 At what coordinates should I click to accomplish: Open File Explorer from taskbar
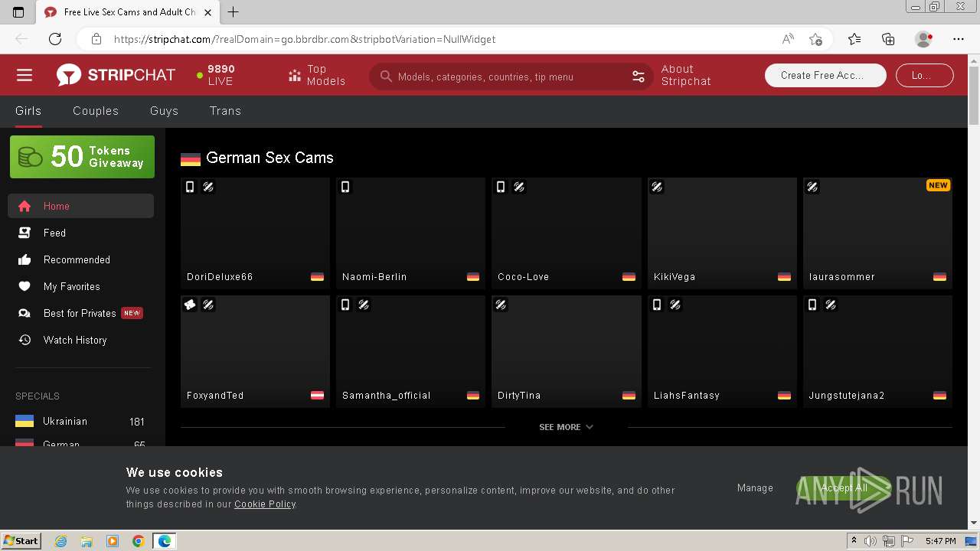87,541
